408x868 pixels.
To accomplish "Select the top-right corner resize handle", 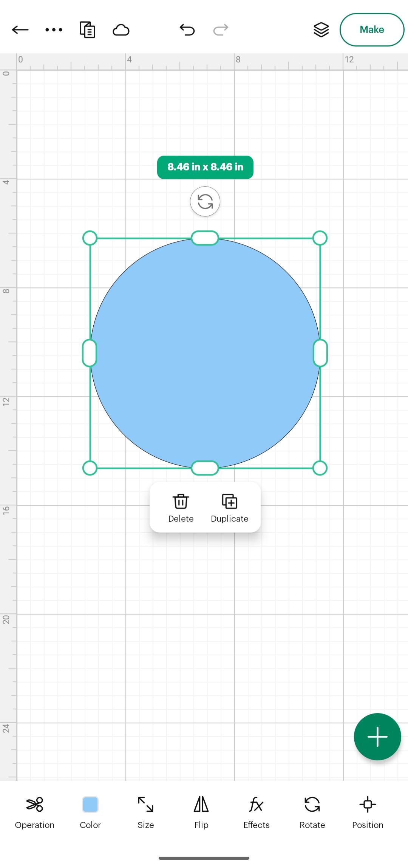I will [320, 238].
